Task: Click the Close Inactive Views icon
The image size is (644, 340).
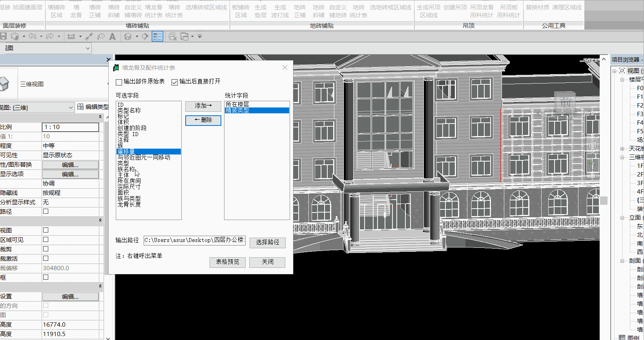Action: (x=172, y=36)
